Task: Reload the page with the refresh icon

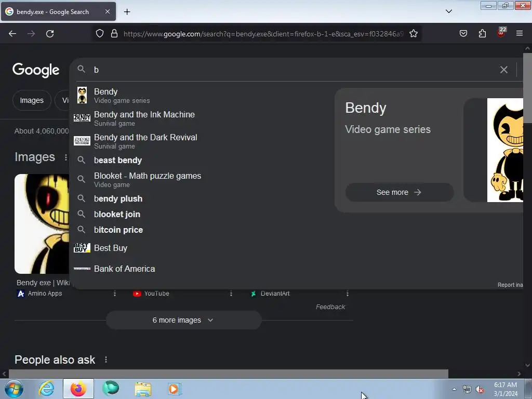Action: coord(50,34)
